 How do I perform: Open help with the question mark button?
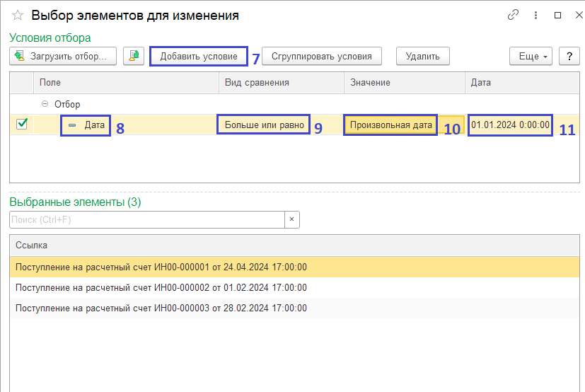569,56
